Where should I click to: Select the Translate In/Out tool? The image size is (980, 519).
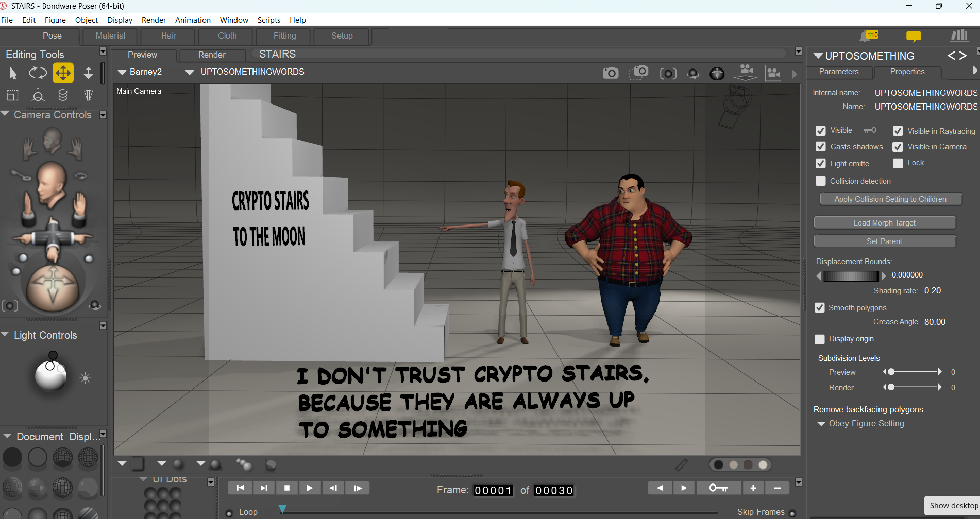[x=89, y=73]
